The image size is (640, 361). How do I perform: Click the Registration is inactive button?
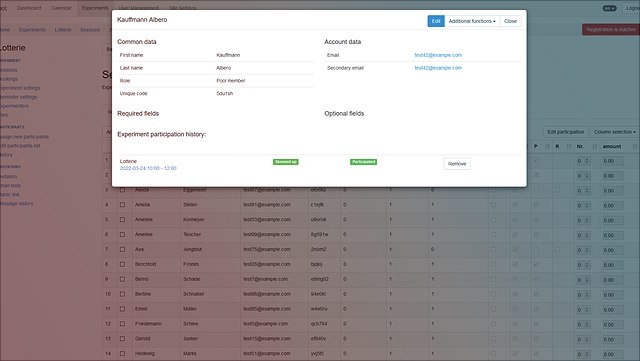[x=611, y=29]
